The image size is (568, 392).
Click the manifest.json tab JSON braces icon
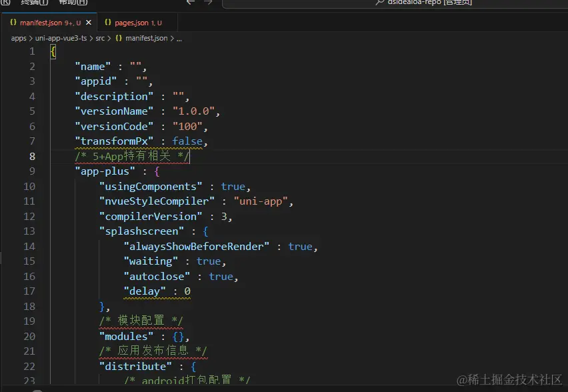pos(13,23)
